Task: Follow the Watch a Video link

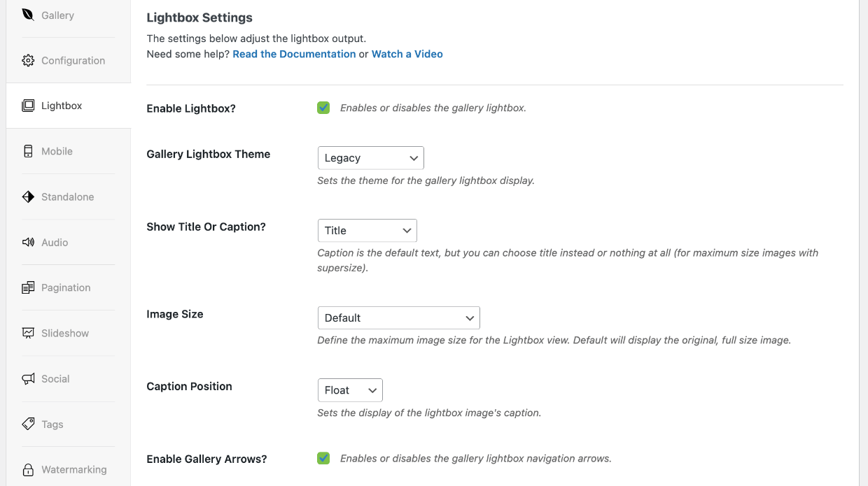Action: tap(407, 54)
